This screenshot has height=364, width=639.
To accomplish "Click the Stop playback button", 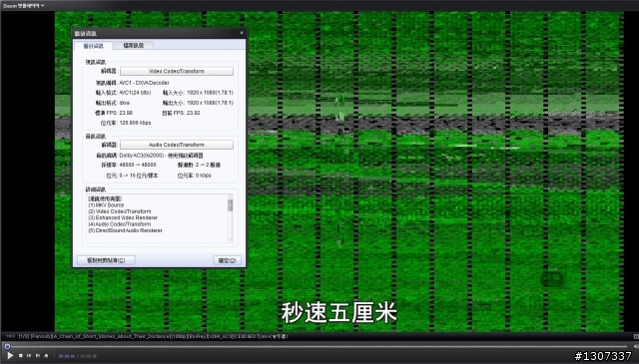I will click(x=21, y=355).
